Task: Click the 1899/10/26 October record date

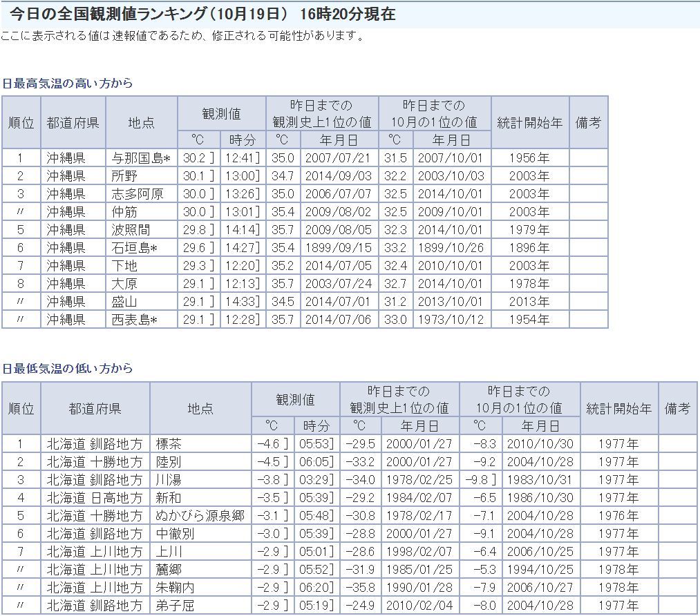Action: click(x=451, y=247)
